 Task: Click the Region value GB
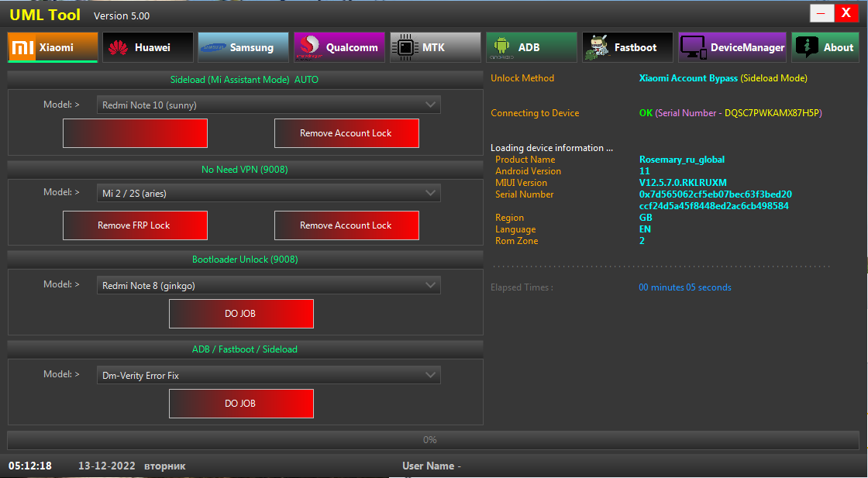click(x=646, y=218)
